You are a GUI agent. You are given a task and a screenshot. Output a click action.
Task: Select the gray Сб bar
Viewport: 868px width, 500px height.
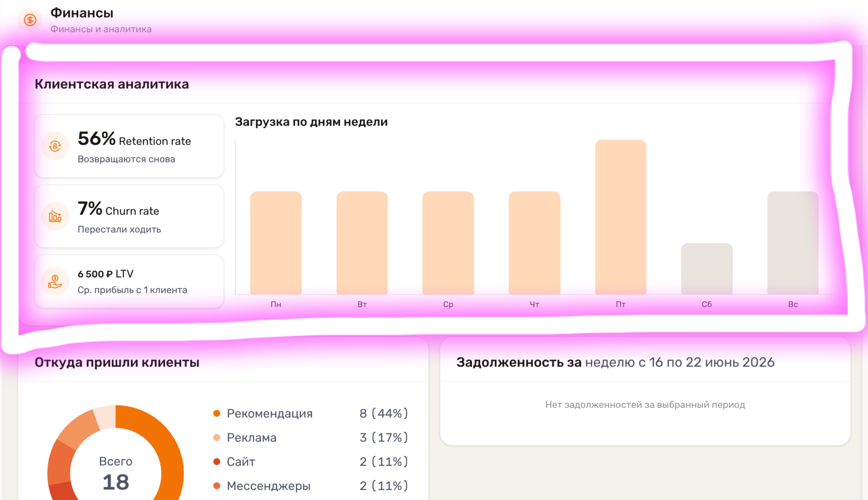pyautogui.click(x=707, y=269)
